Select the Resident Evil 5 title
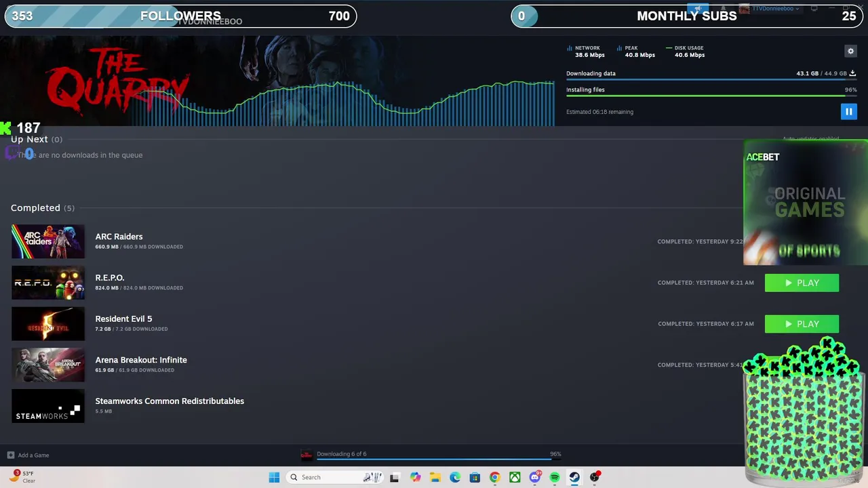 click(123, 319)
